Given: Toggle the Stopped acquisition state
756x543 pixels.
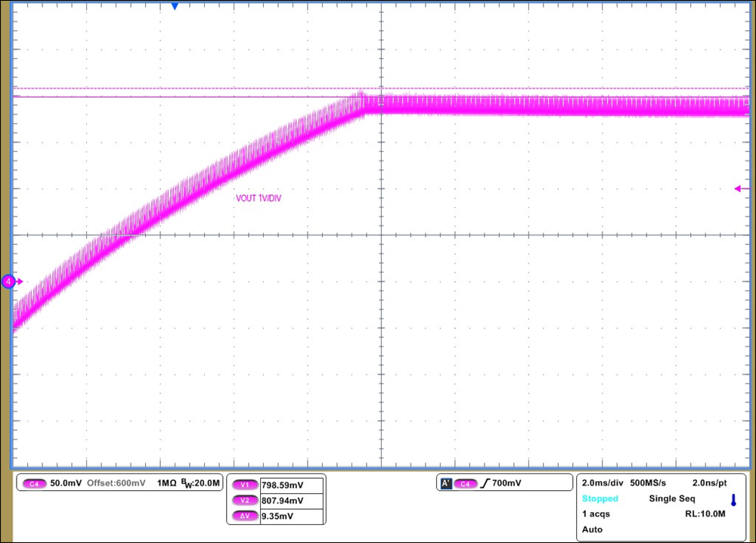Looking at the screenshot, I should coord(600,498).
